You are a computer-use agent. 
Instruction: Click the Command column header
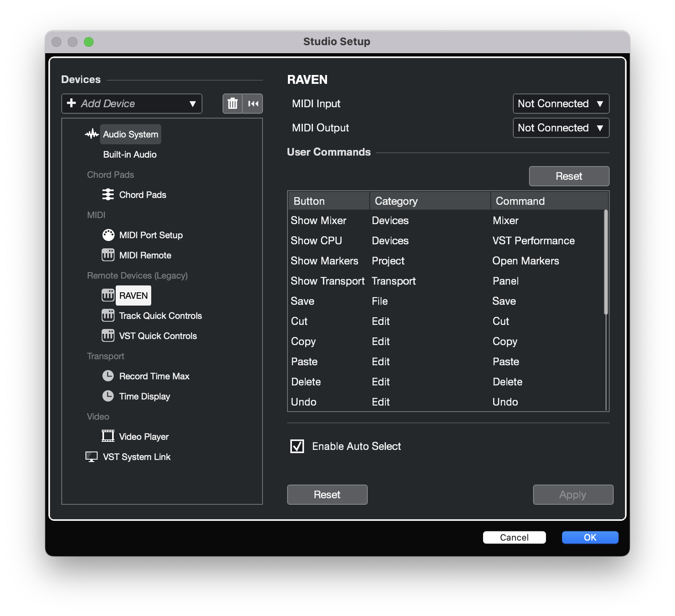[x=549, y=201]
